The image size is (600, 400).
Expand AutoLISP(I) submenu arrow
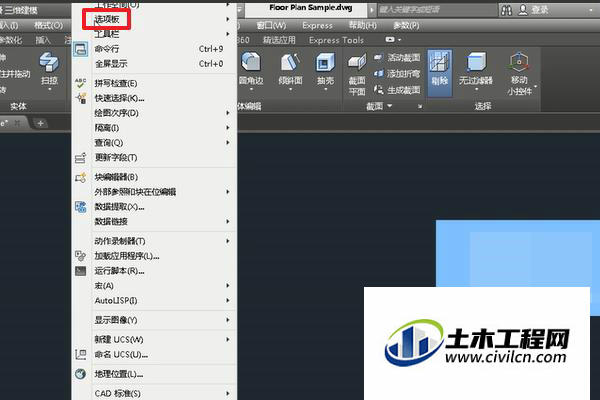pos(228,300)
